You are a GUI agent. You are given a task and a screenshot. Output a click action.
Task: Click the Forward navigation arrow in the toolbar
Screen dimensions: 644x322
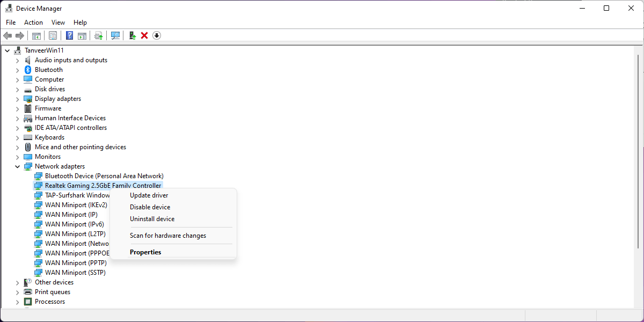click(x=20, y=35)
